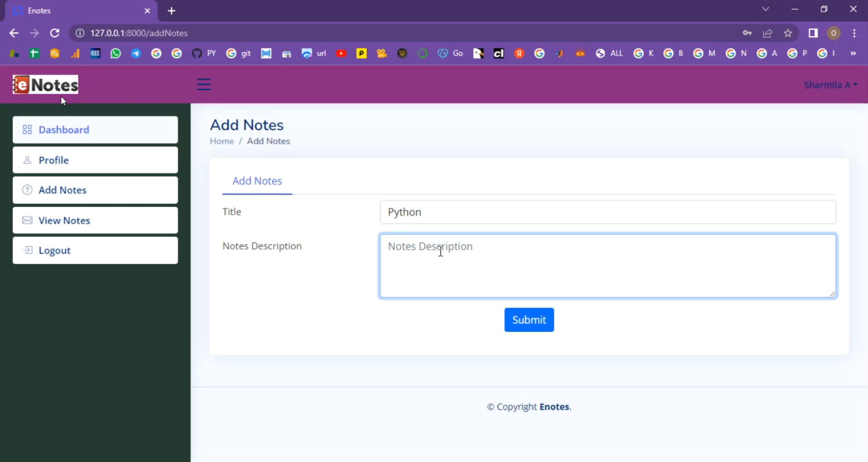Screen dimensions: 868x462
Task: Click the Telegram bookmark icon
Action: (x=136, y=53)
